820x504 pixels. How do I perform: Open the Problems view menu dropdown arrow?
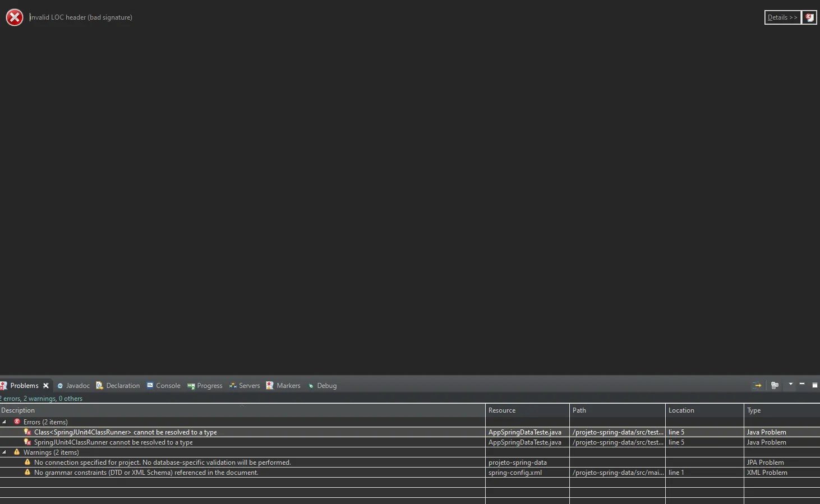(791, 384)
